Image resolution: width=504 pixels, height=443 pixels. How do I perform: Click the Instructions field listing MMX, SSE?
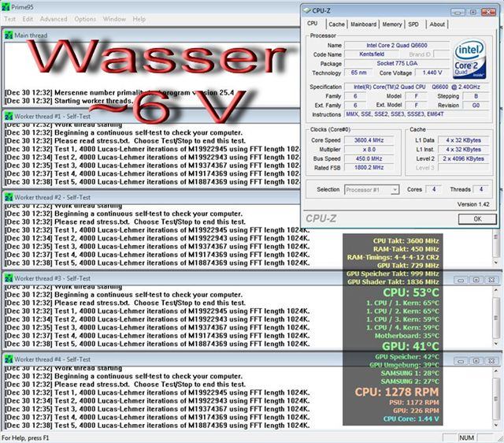pyautogui.click(x=417, y=114)
